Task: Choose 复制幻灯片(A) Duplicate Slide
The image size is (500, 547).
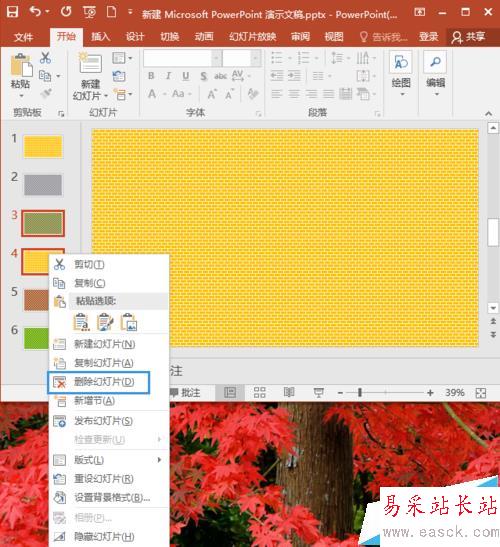Action: [x=109, y=363]
